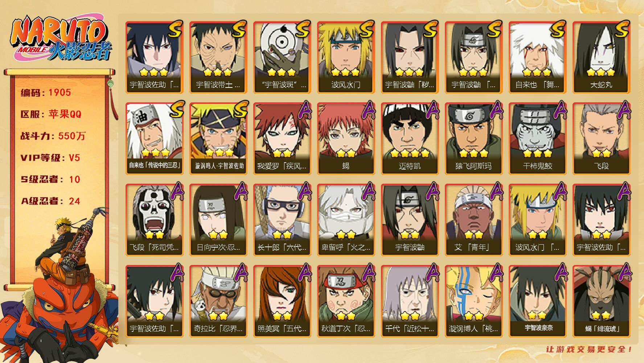Click the 战斗力: 550万 label

(x=53, y=136)
